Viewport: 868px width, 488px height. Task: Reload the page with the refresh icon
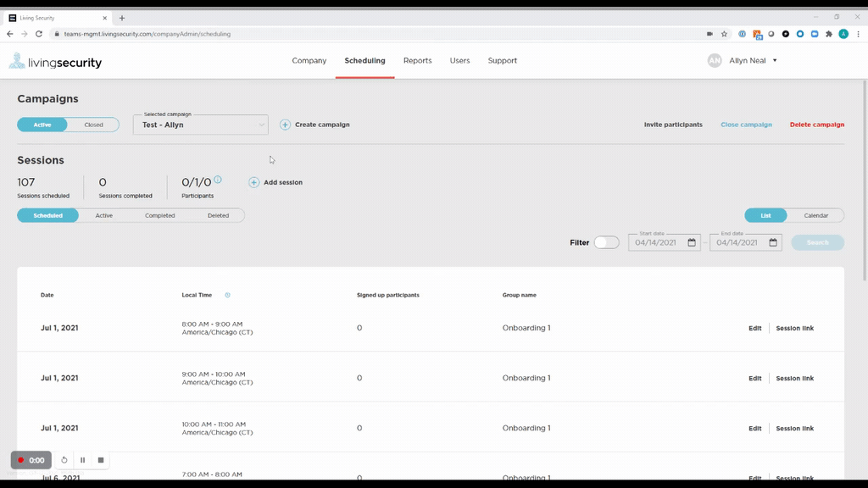coord(39,34)
